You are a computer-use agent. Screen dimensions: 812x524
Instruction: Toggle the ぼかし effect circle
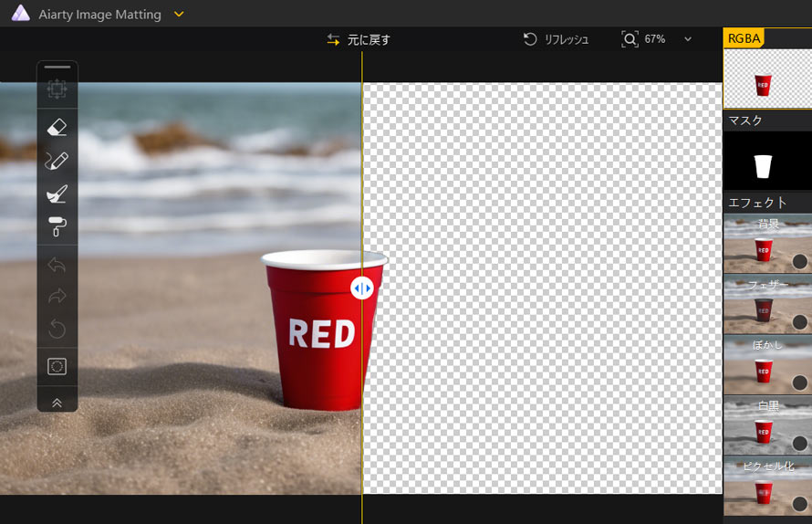tap(800, 383)
